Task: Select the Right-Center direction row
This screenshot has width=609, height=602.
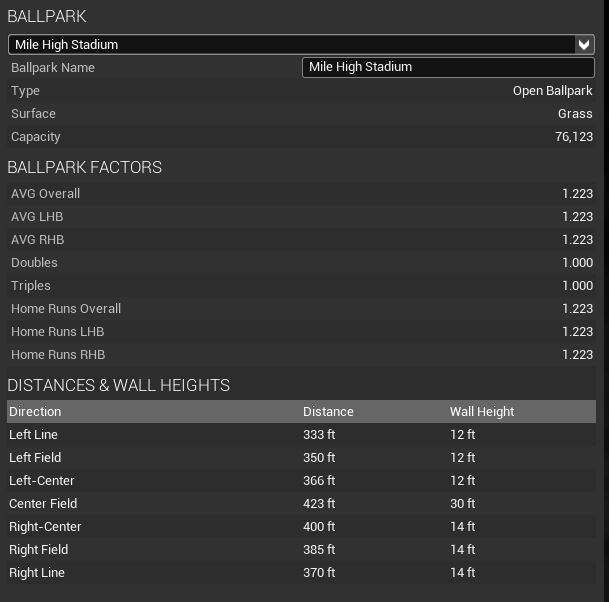Action: pyautogui.click(x=45, y=527)
